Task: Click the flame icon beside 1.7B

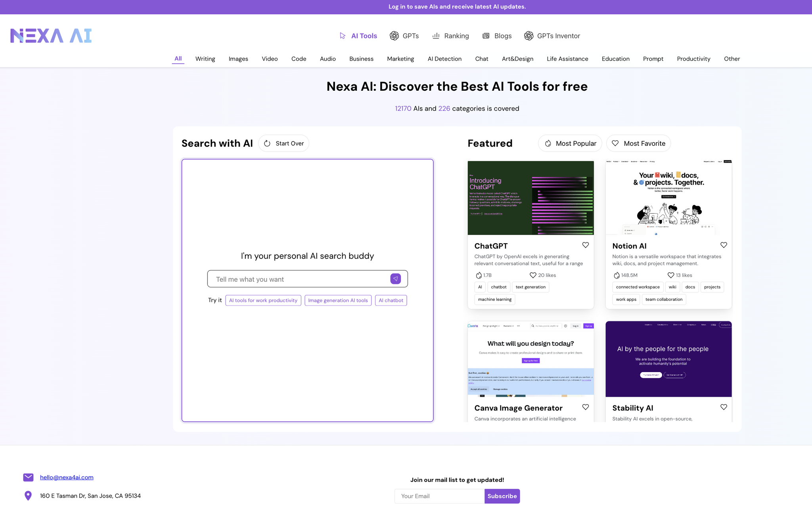Action: tap(479, 275)
